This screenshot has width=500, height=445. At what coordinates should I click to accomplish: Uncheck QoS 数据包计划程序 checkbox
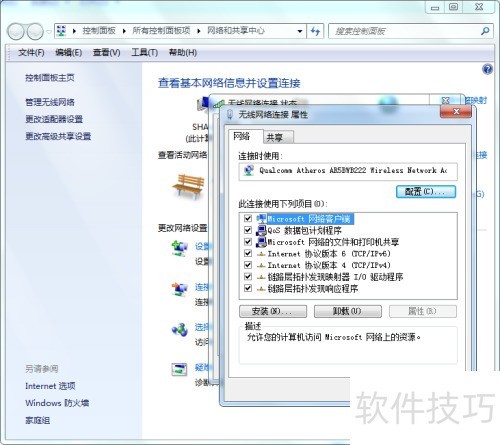click(248, 230)
